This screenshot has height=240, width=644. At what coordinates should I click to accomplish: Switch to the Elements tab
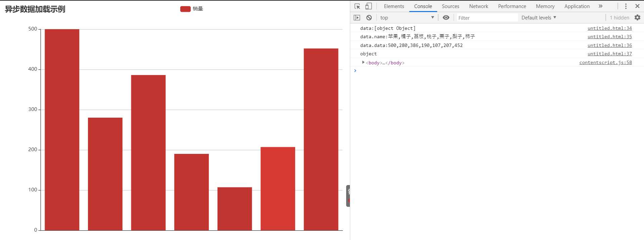[394, 6]
